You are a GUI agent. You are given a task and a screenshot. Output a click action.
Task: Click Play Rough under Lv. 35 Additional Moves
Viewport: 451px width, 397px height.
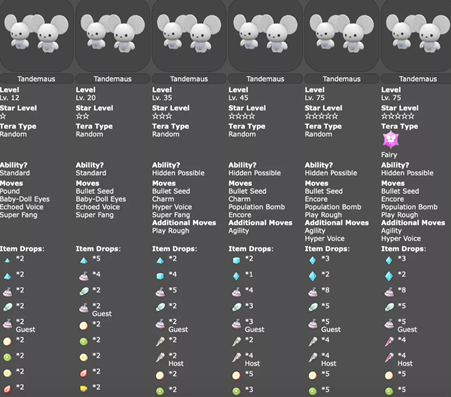171,231
